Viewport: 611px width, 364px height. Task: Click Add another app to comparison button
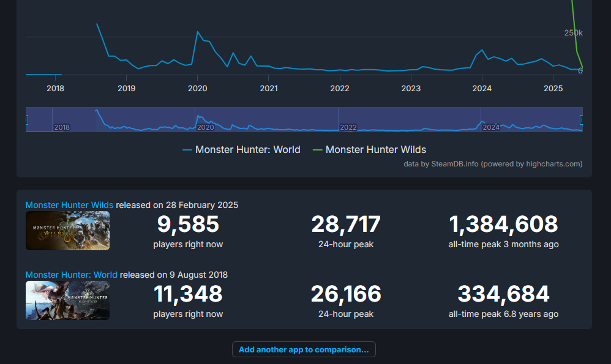click(304, 349)
